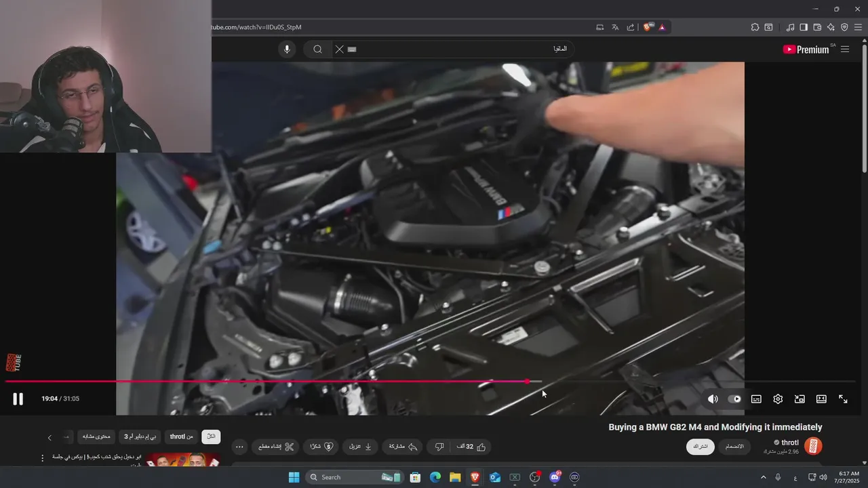Clear the search box with the X
868x488 pixels.
click(x=339, y=49)
